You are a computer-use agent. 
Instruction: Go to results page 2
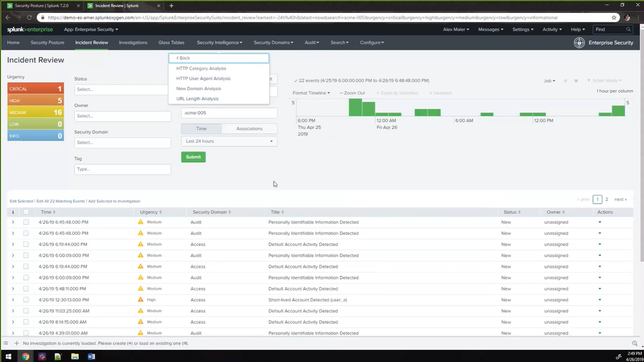[x=607, y=199]
